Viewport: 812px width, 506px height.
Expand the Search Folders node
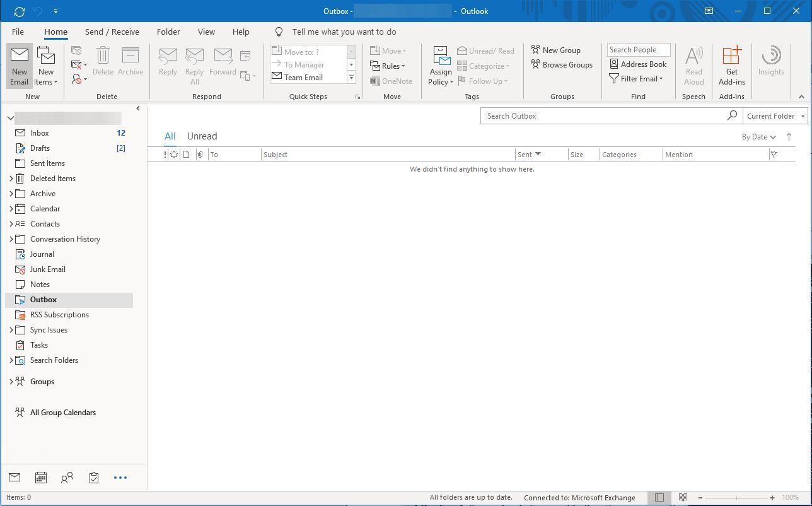pyautogui.click(x=11, y=360)
